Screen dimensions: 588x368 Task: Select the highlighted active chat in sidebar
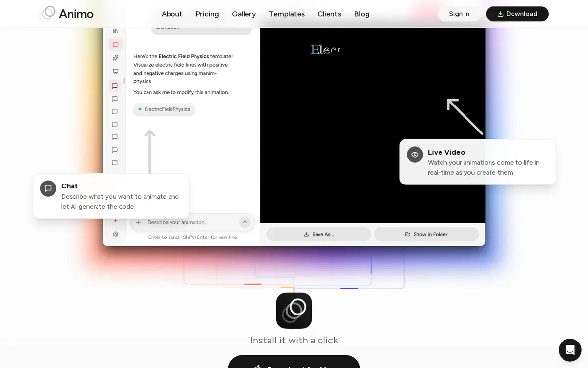tap(115, 86)
